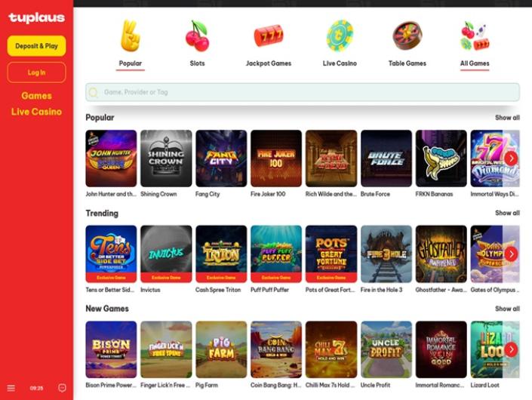532x400 pixels.
Task: Select the All Games icon
Action: click(475, 36)
